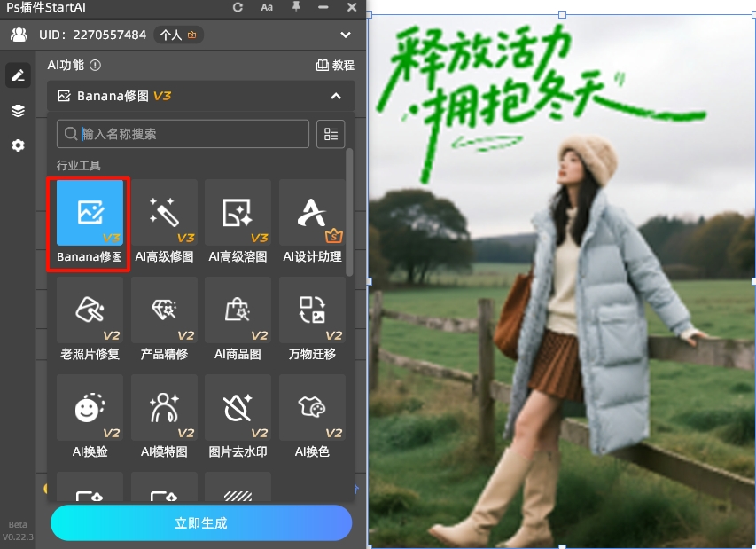
Task: Select the AI商品图 tool
Action: click(x=238, y=310)
